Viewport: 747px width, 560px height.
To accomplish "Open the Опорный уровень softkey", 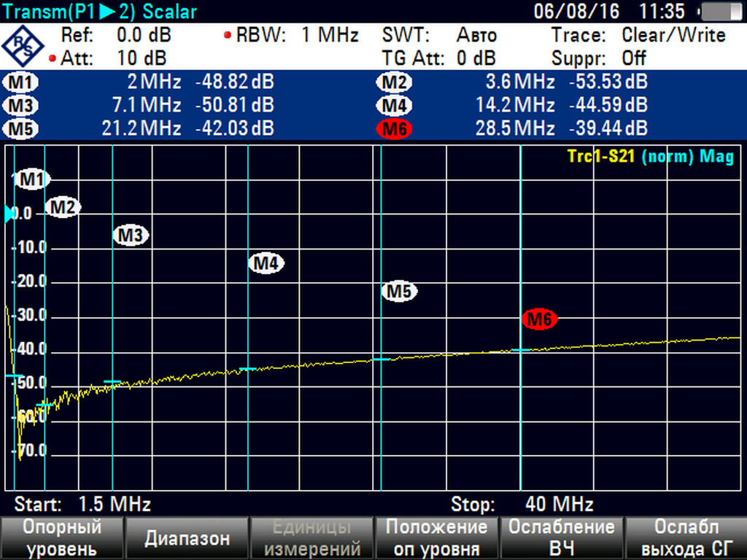I will [62, 538].
